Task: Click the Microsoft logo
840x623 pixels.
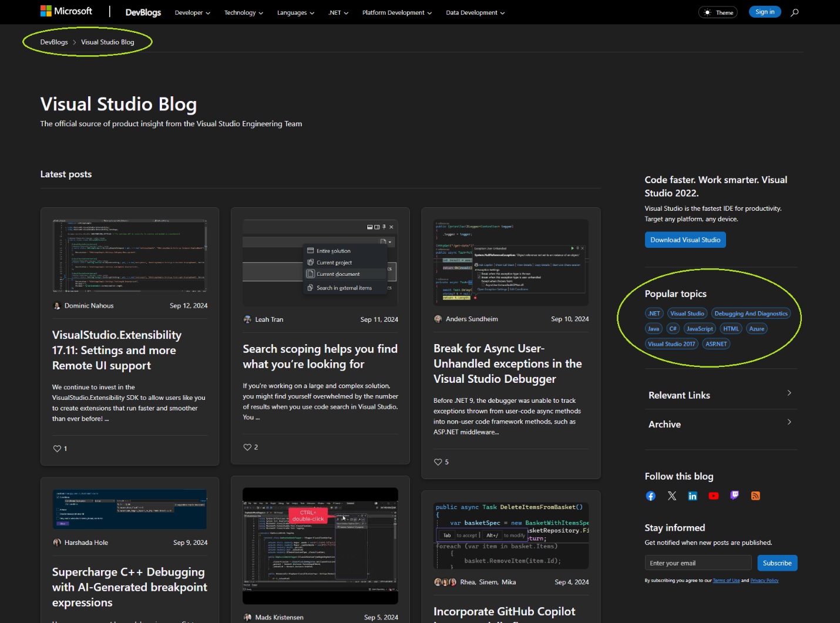Action: click(x=66, y=11)
